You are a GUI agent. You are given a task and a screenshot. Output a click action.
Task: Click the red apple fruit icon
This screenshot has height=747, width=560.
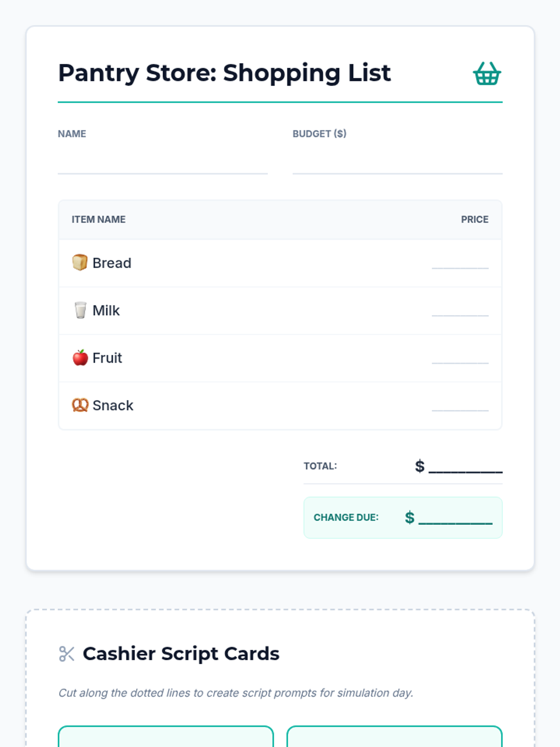[x=80, y=358]
